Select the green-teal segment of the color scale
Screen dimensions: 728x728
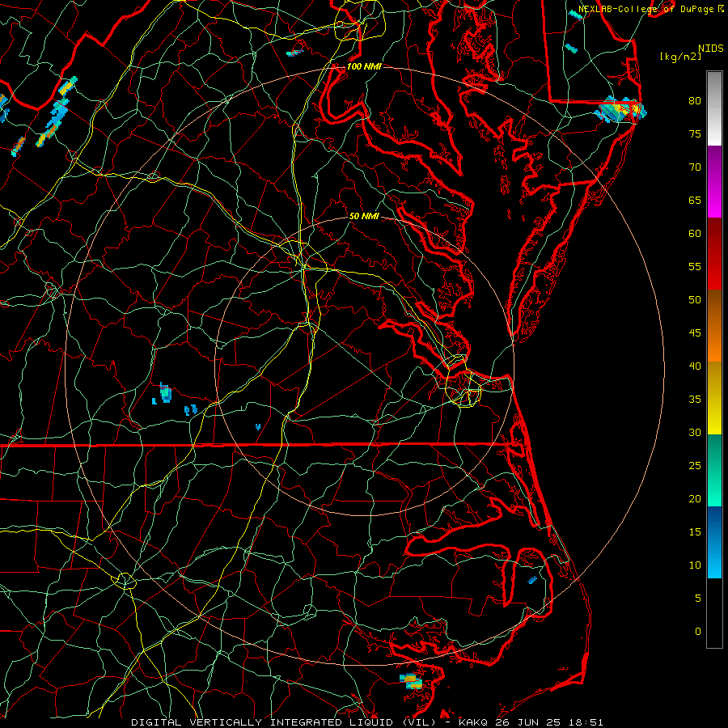coord(714,470)
